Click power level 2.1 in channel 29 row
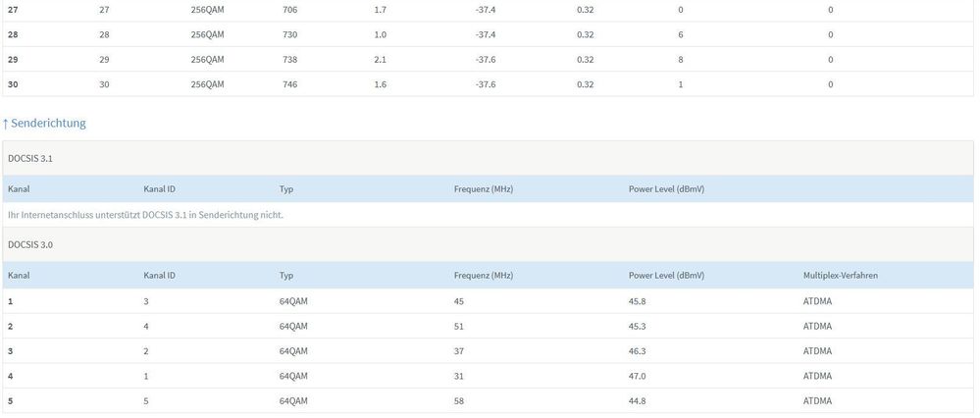The width and height of the screenshot is (980, 418). (x=380, y=59)
